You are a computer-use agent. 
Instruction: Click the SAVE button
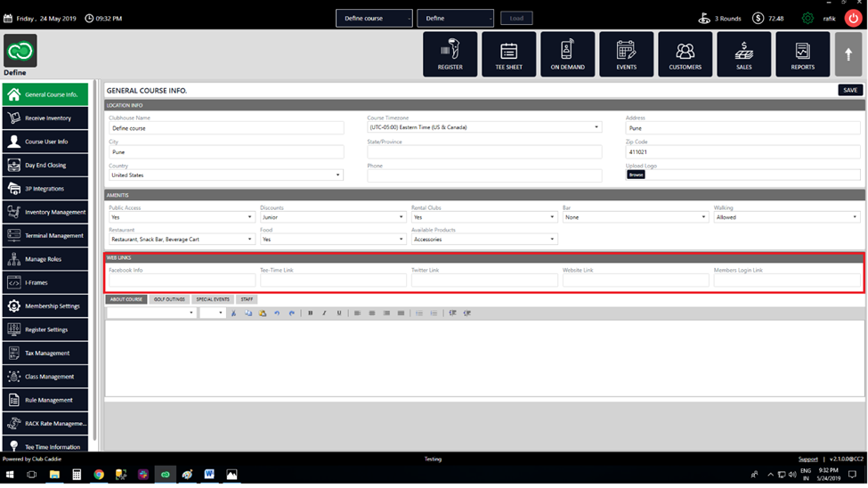849,90
